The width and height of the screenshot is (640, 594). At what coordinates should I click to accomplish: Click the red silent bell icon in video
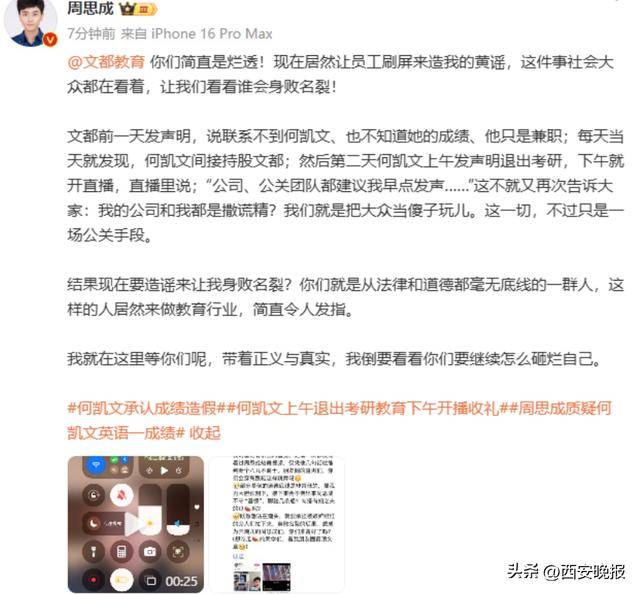[121, 496]
